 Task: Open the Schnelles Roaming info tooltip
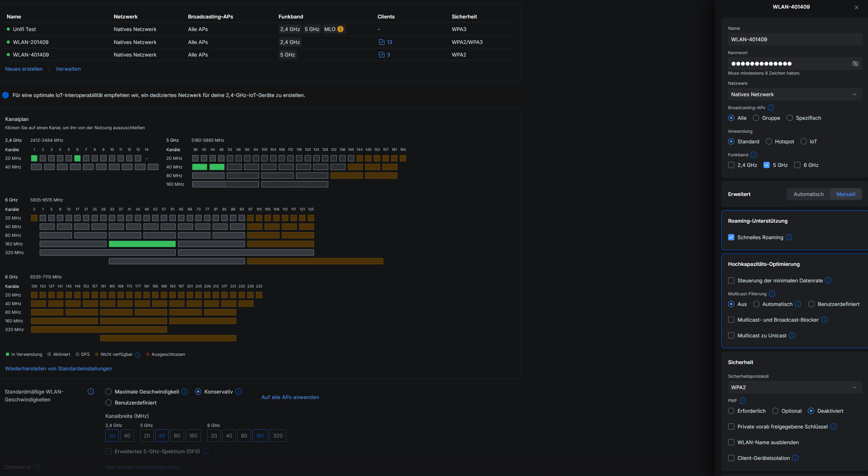click(x=789, y=237)
